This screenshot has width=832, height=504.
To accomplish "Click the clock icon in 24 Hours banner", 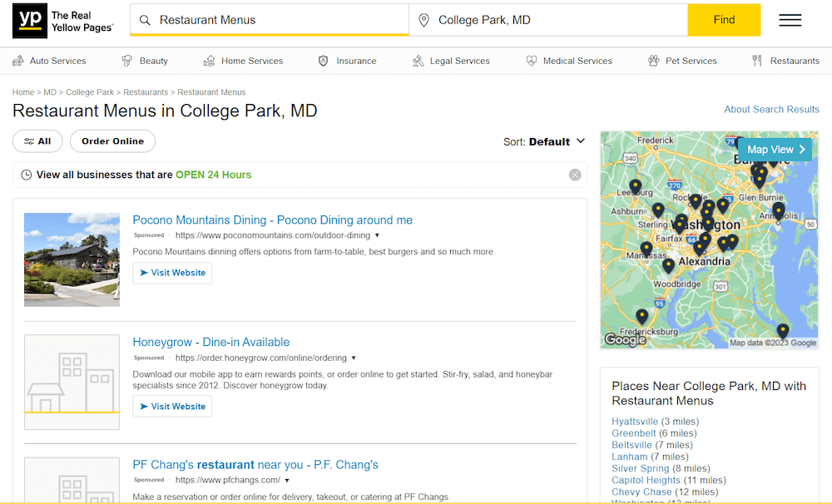I will pos(26,175).
